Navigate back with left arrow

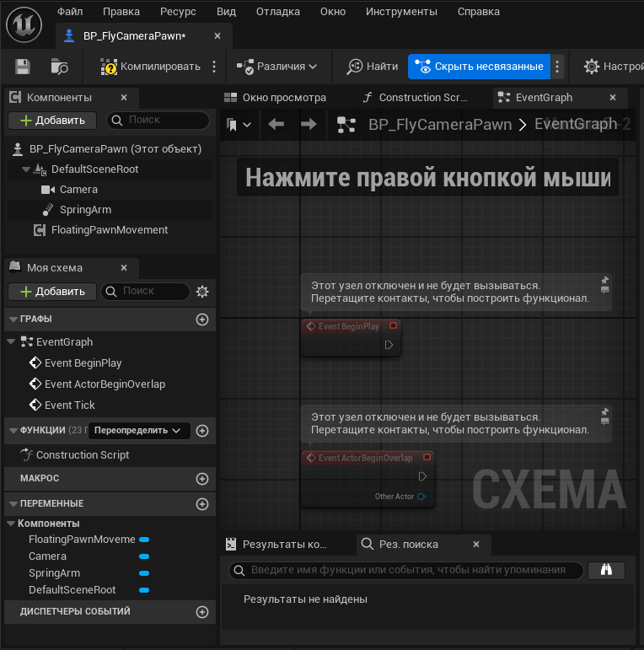[x=276, y=125]
